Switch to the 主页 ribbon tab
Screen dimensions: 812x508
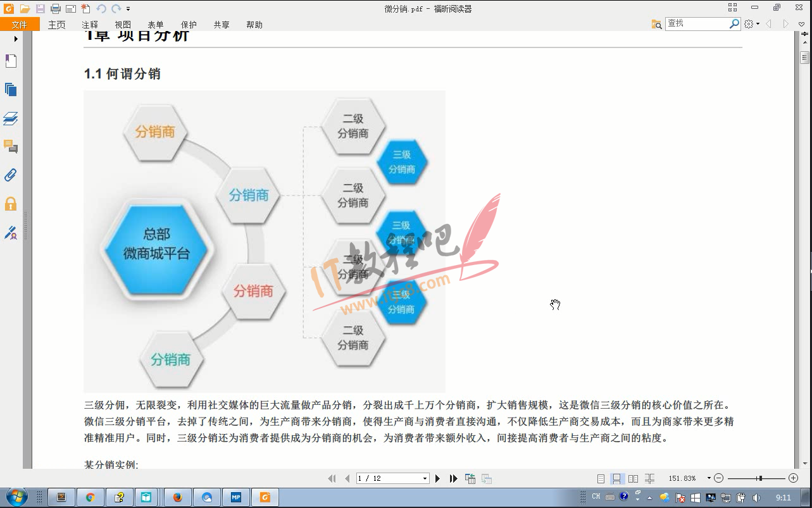coord(56,25)
